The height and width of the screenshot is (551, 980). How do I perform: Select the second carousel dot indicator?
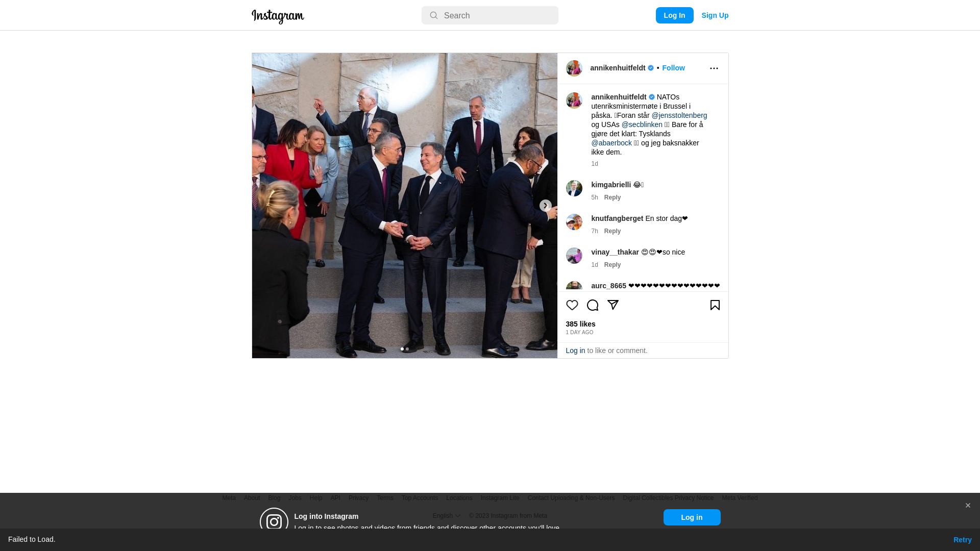[x=407, y=349]
